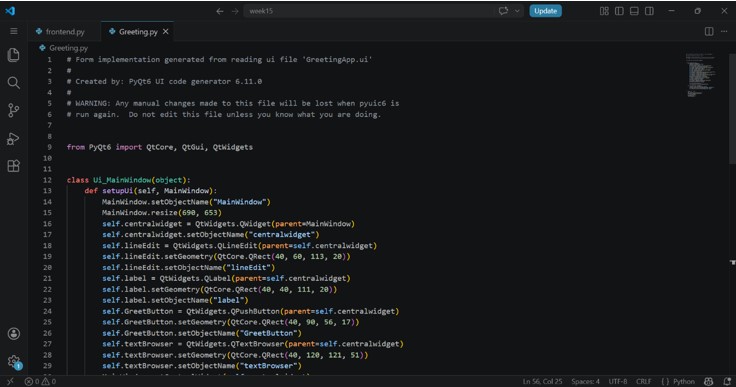Screen dimensions: 736x387
Task: Click the 'Created by: PyQt6 UI' comment
Action: (164, 81)
